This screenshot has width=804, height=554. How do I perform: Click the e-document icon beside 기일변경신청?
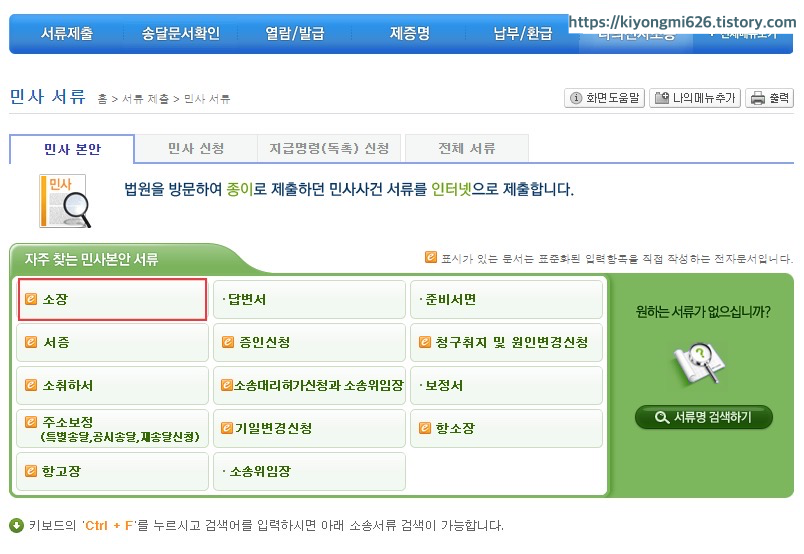click(227, 428)
